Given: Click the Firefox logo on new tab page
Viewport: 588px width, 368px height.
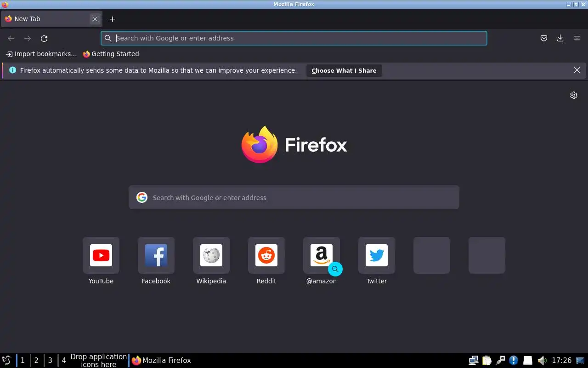Looking at the screenshot, I should pyautogui.click(x=294, y=144).
